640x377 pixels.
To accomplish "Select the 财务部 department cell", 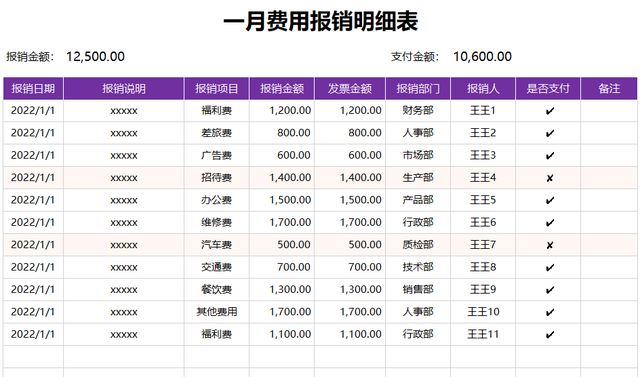I will 418,111.
